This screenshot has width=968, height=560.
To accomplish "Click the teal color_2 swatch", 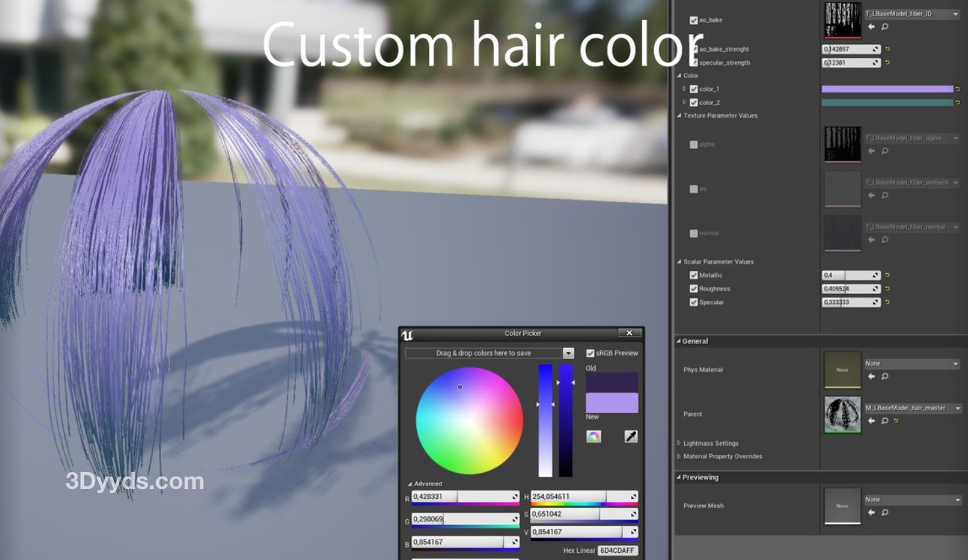I will 887,102.
